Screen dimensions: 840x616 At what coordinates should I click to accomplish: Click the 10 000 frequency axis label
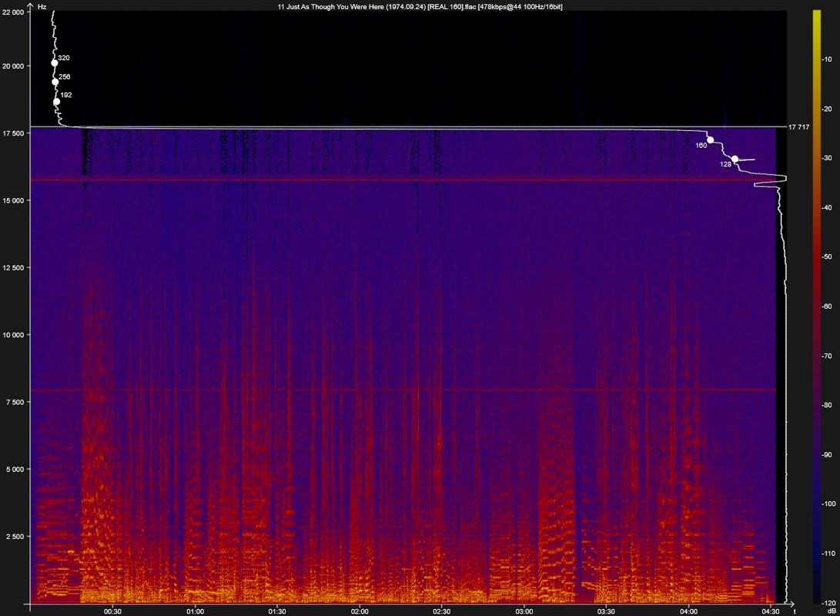coord(13,335)
